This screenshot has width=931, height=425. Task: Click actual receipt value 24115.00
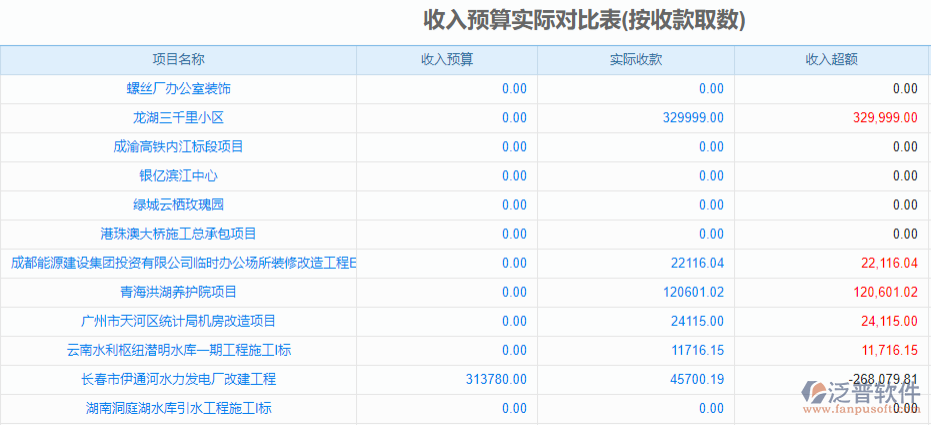(x=698, y=321)
